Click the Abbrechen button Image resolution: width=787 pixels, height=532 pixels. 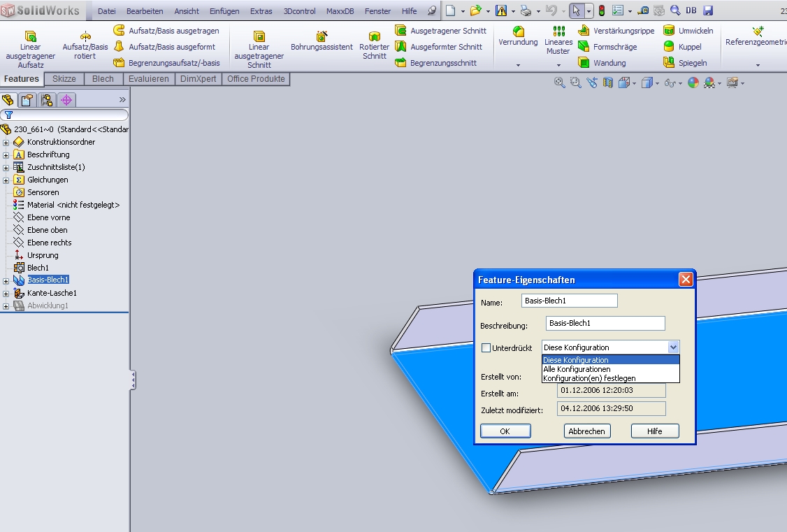(x=586, y=431)
